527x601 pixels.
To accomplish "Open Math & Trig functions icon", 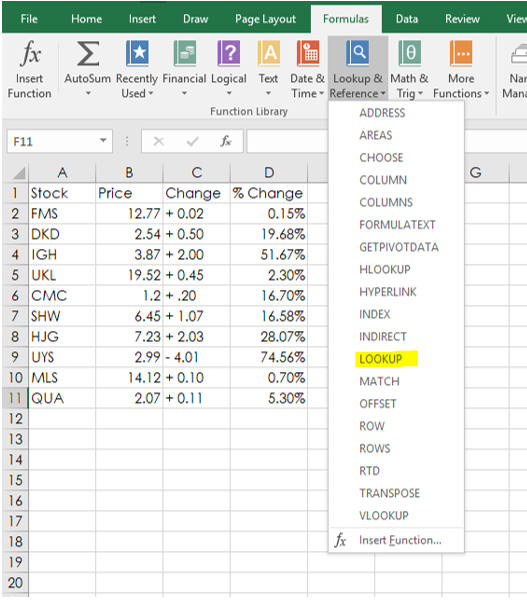I will point(409,53).
